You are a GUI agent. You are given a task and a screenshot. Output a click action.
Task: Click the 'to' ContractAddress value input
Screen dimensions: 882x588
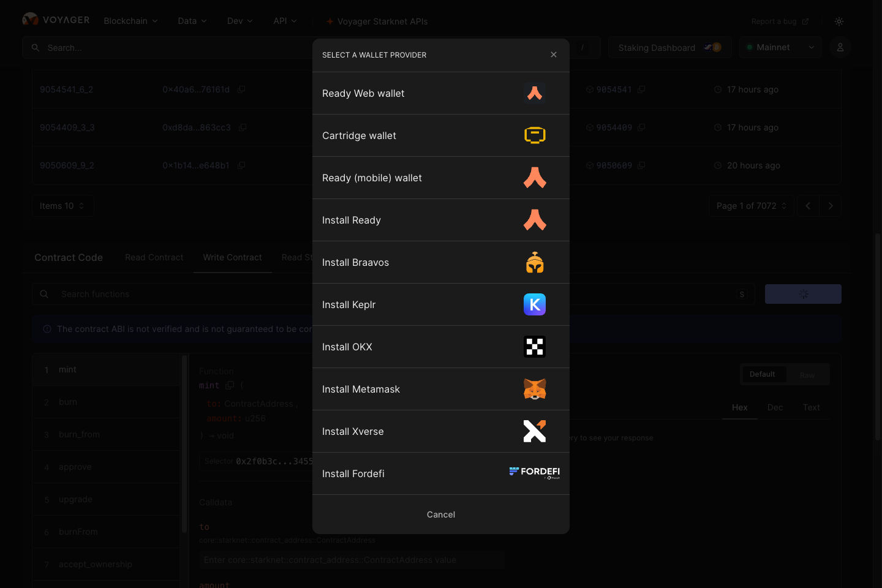click(x=352, y=560)
